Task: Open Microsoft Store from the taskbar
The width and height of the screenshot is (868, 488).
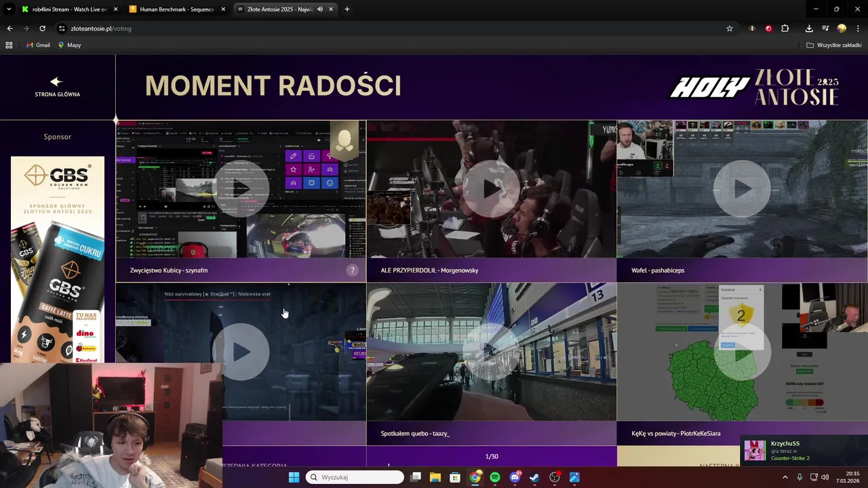Action: (x=455, y=477)
